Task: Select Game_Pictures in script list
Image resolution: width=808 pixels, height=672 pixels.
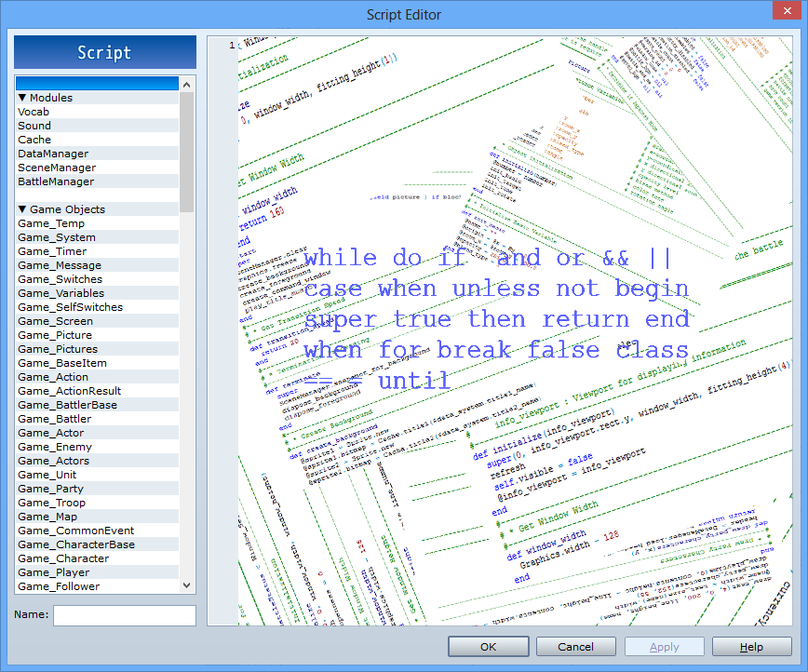Action: click(x=98, y=349)
